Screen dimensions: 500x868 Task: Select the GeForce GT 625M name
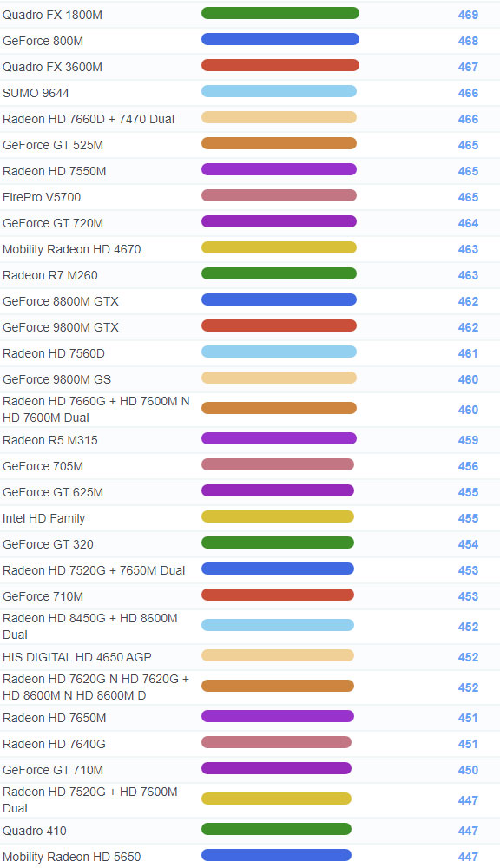[53, 492]
